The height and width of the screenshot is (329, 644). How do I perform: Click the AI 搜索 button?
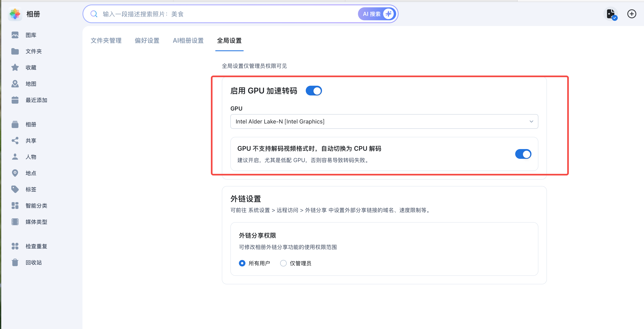tap(377, 14)
